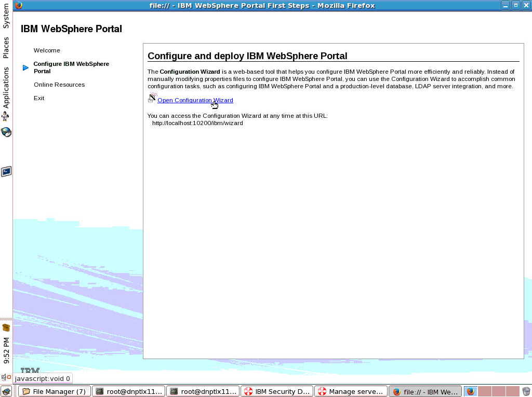This screenshot has height=397, width=532.
Task: Open the Places menu in the side panel
Action: [x=6, y=48]
